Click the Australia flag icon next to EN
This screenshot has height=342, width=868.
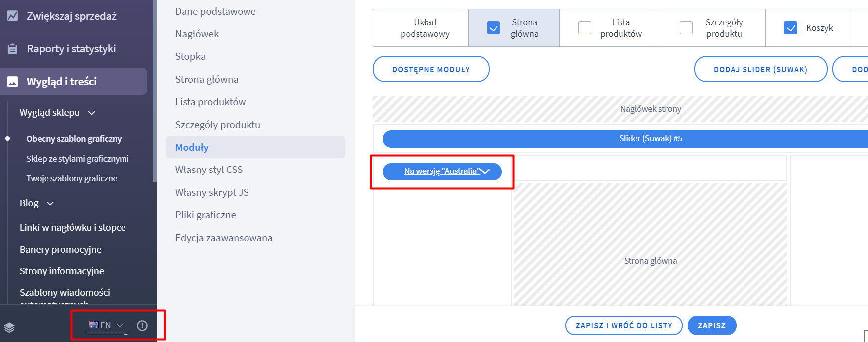pos(93,325)
